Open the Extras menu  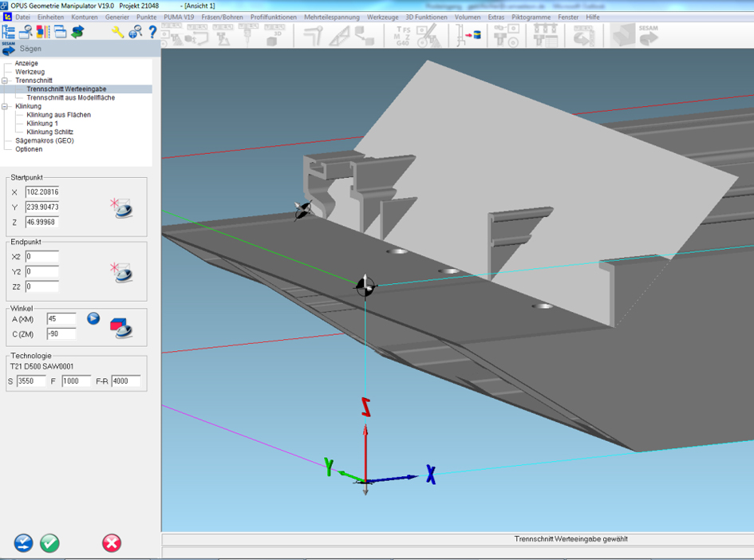496,17
